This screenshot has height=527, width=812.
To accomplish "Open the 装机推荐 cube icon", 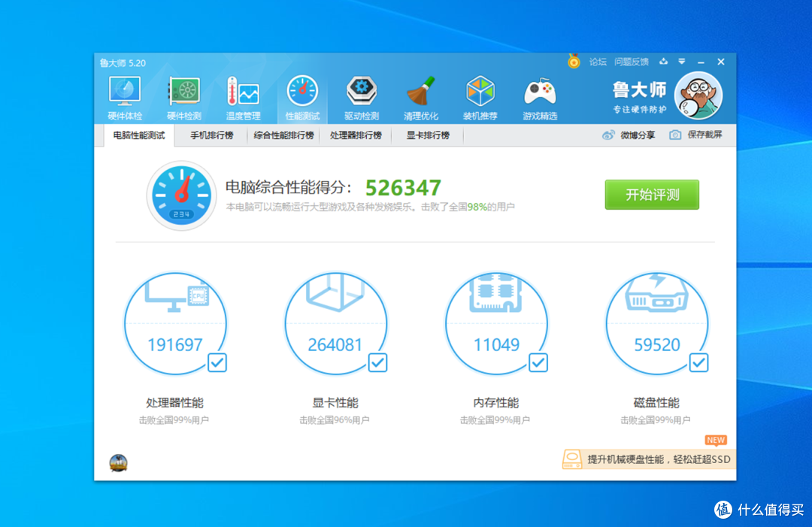I will click(480, 98).
